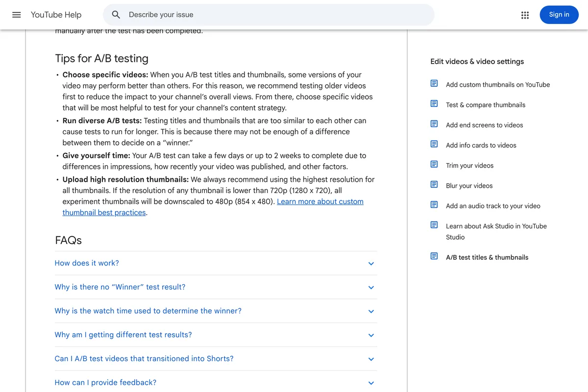Click article icon beside Add an audio track
This screenshot has height=392, width=588.
(x=434, y=205)
